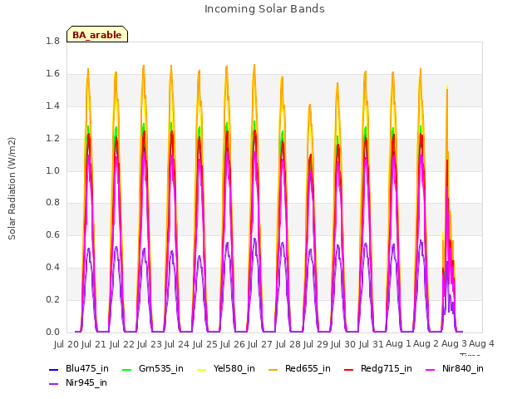This screenshot has height=399, width=532.
Task: Click the Aug 3 x-axis date label
Action: 454,343
